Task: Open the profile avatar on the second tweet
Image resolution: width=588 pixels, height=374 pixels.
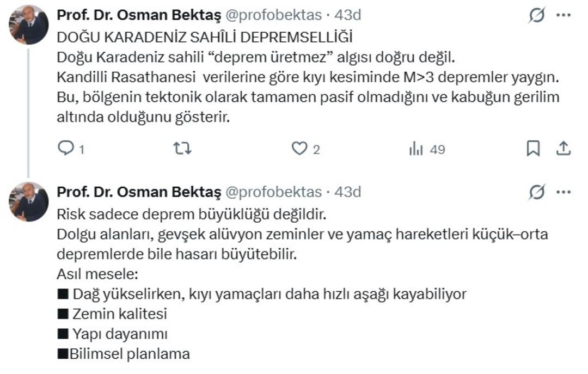Action: pos(29,201)
